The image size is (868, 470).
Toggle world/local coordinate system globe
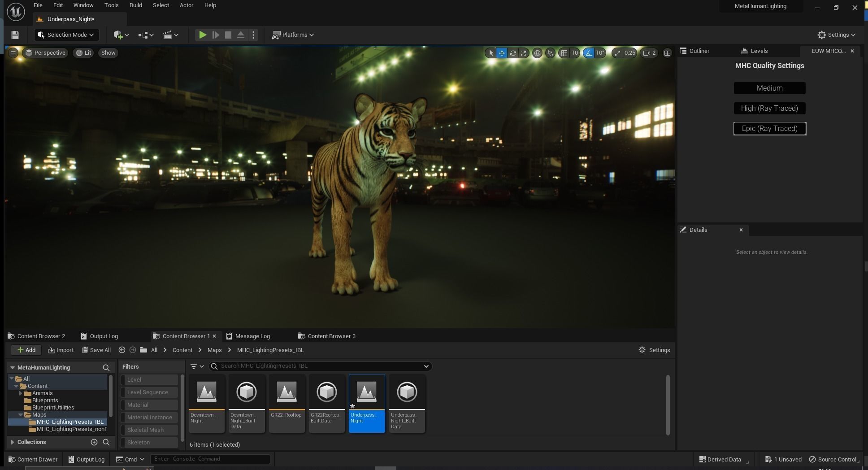click(537, 53)
